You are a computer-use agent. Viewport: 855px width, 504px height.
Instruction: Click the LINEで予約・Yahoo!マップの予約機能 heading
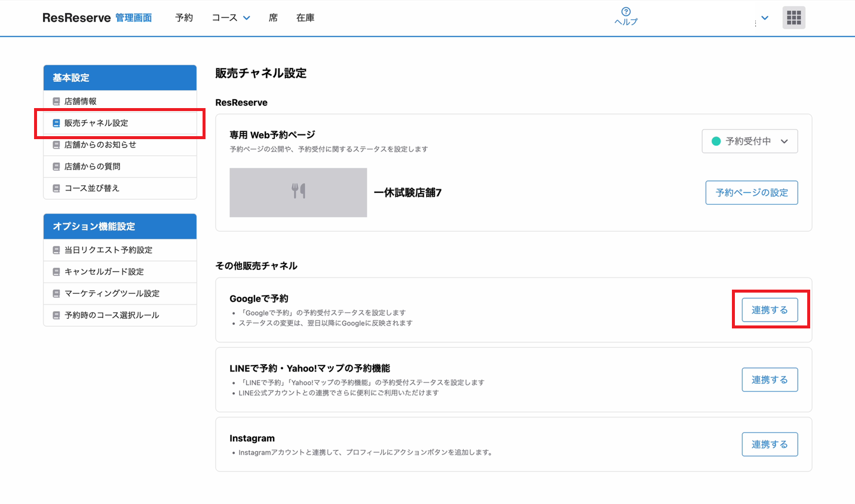pos(309,368)
